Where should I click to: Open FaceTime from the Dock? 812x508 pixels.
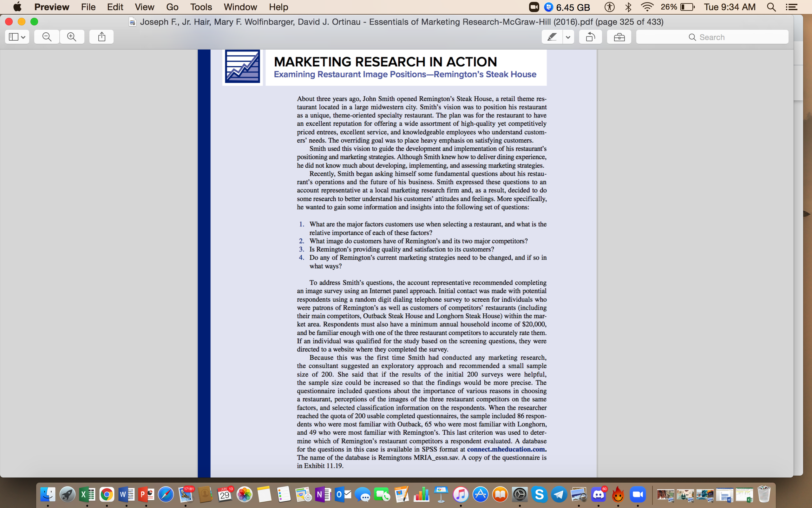[x=382, y=495]
